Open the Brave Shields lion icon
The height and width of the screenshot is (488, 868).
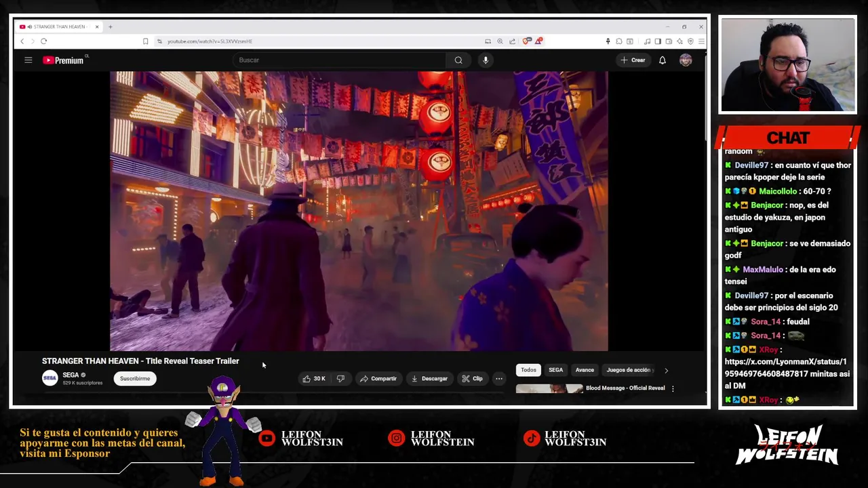(x=527, y=41)
